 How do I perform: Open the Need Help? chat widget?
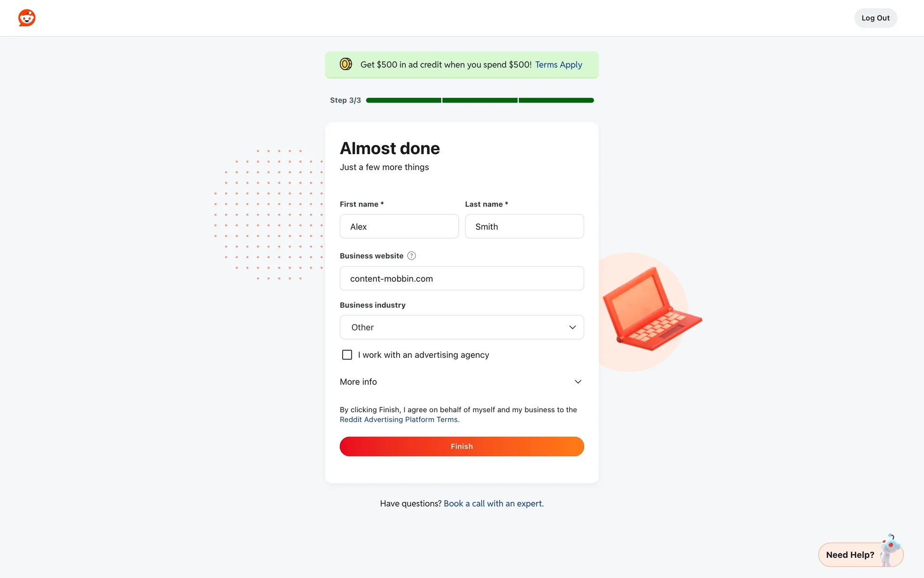point(850,555)
